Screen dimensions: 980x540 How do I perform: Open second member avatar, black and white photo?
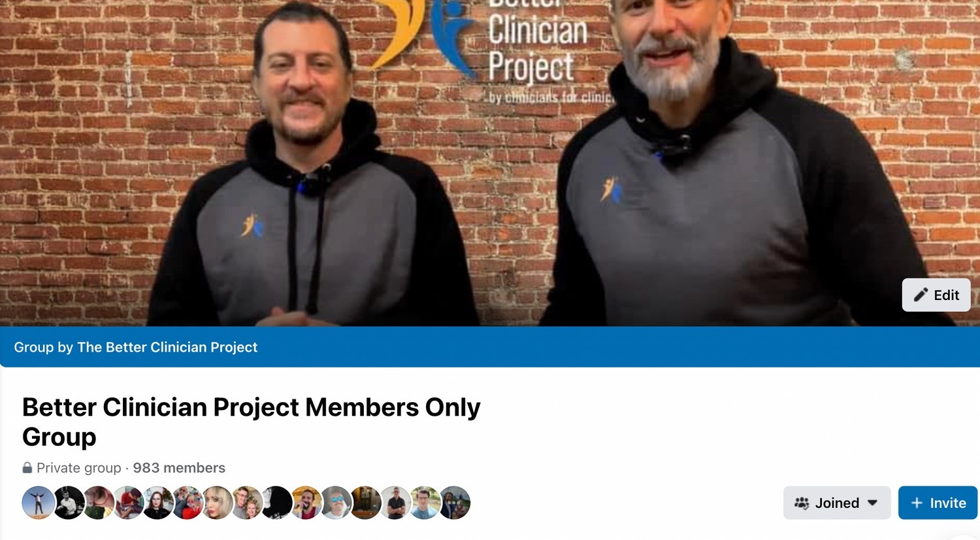coord(69,503)
